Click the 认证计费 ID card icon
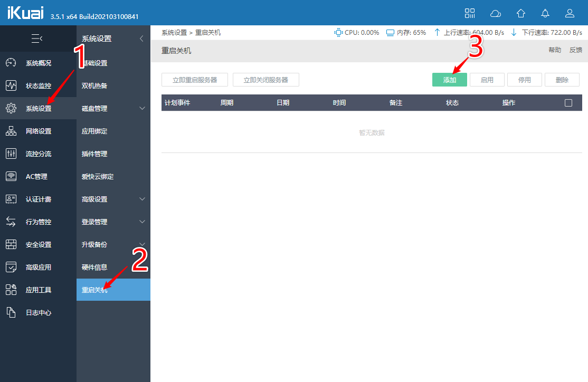This screenshot has height=382, width=588. tap(11, 199)
